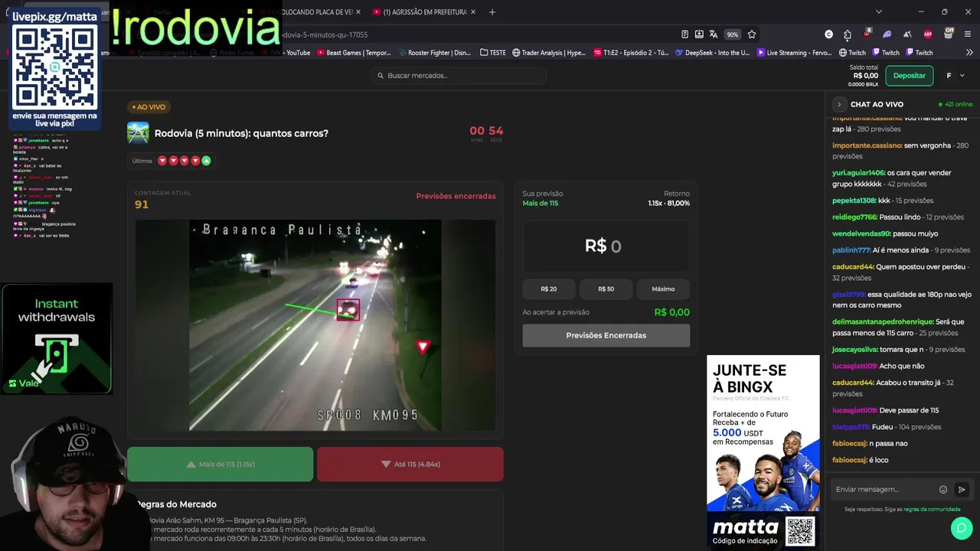The image size is (980, 551).
Task: Choose Até 115 (4.84x) option
Action: pos(410,464)
